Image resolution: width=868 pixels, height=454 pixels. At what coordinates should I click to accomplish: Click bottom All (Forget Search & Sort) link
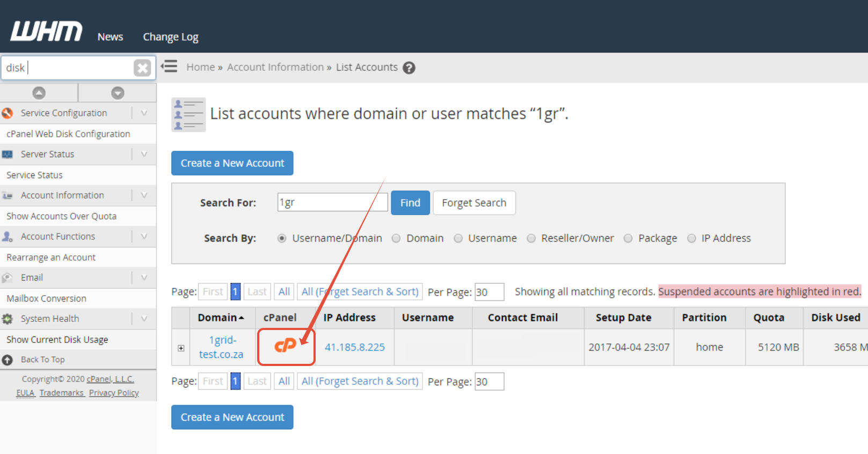pos(360,382)
